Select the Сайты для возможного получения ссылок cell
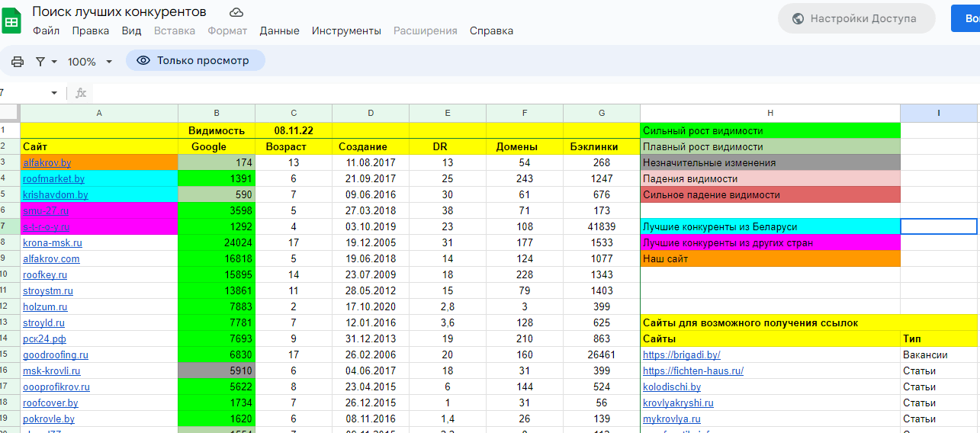 770,322
